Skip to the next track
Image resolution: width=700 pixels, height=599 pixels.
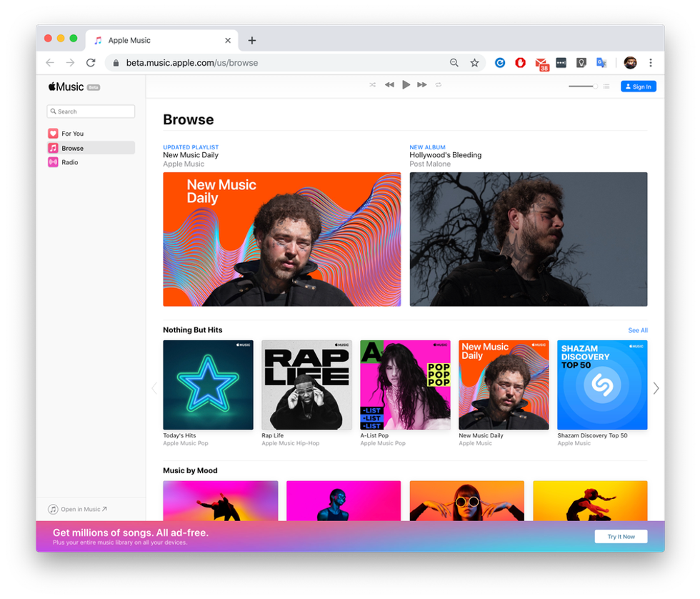[422, 85]
